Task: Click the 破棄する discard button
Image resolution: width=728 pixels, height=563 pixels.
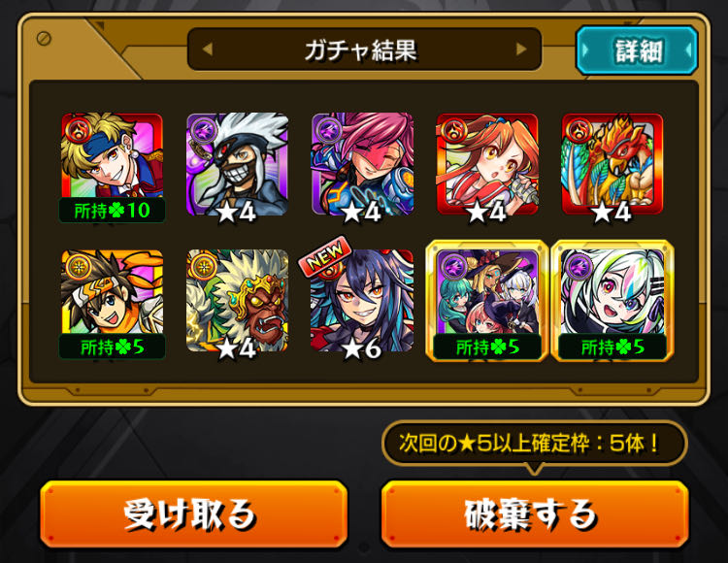Action: point(535,513)
